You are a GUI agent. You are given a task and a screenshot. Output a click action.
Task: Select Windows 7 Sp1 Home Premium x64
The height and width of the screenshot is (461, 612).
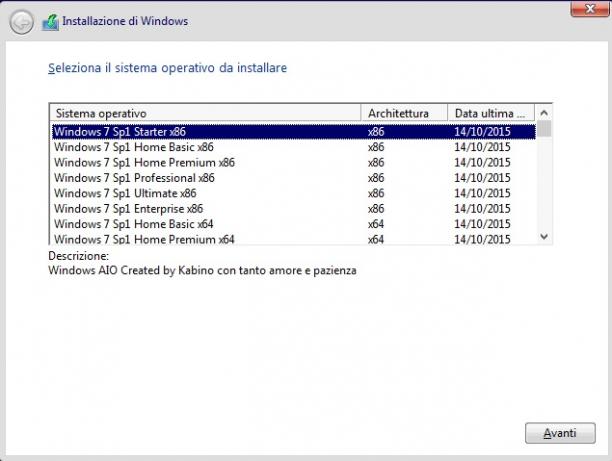294,239
